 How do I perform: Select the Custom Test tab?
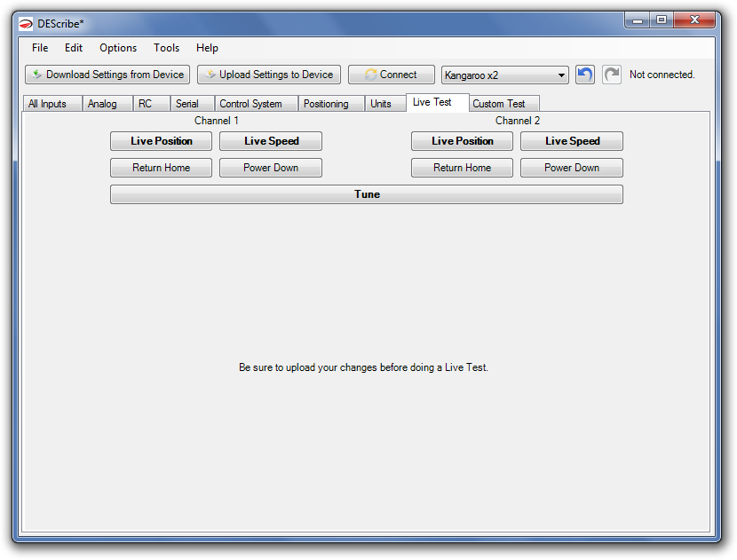click(x=498, y=104)
